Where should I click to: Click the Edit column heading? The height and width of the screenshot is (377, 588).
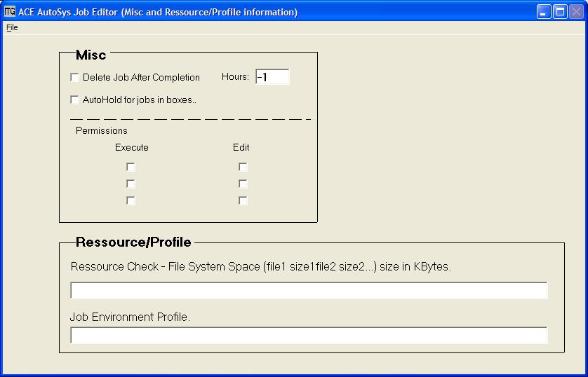pos(241,147)
